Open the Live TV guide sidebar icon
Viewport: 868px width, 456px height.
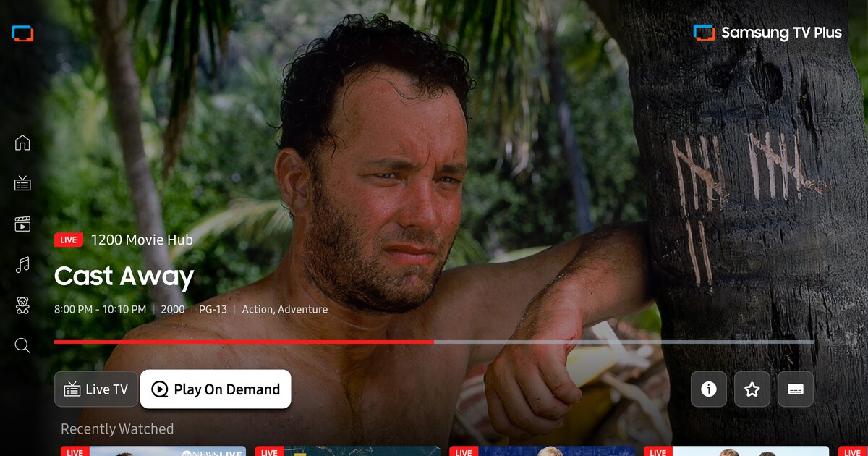tap(22, 183)
